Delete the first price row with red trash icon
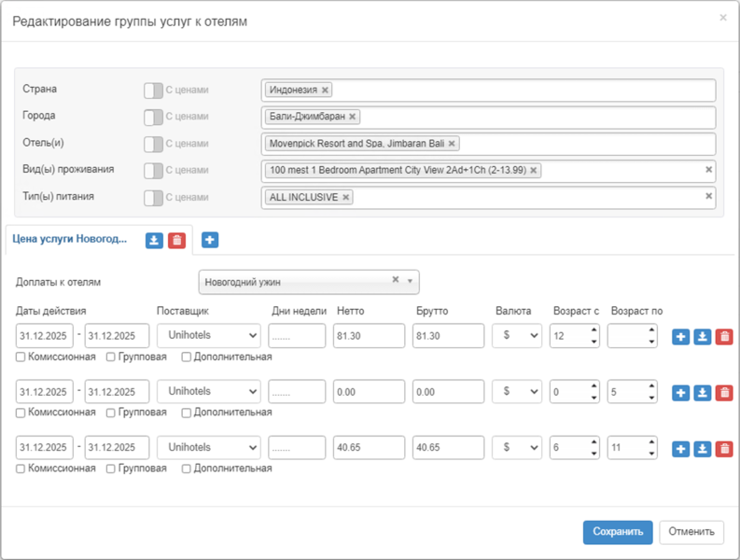740x560 pixels. (724, 337)
